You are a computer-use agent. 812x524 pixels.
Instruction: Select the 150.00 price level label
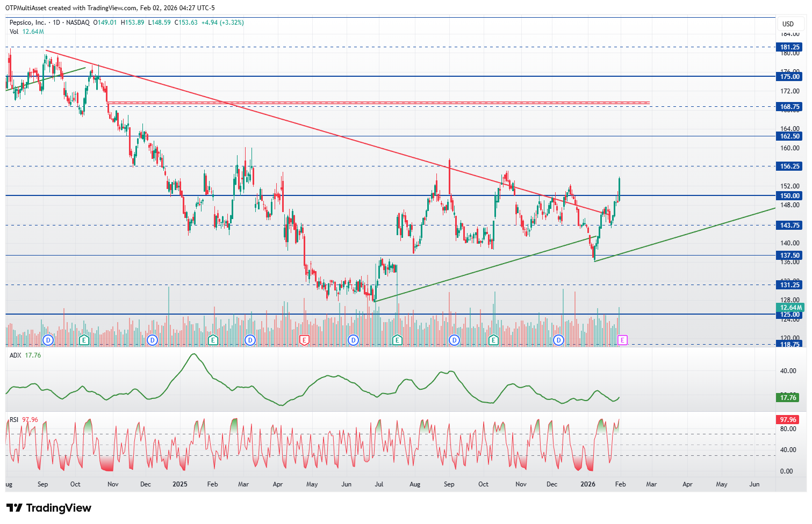(790, 196)
